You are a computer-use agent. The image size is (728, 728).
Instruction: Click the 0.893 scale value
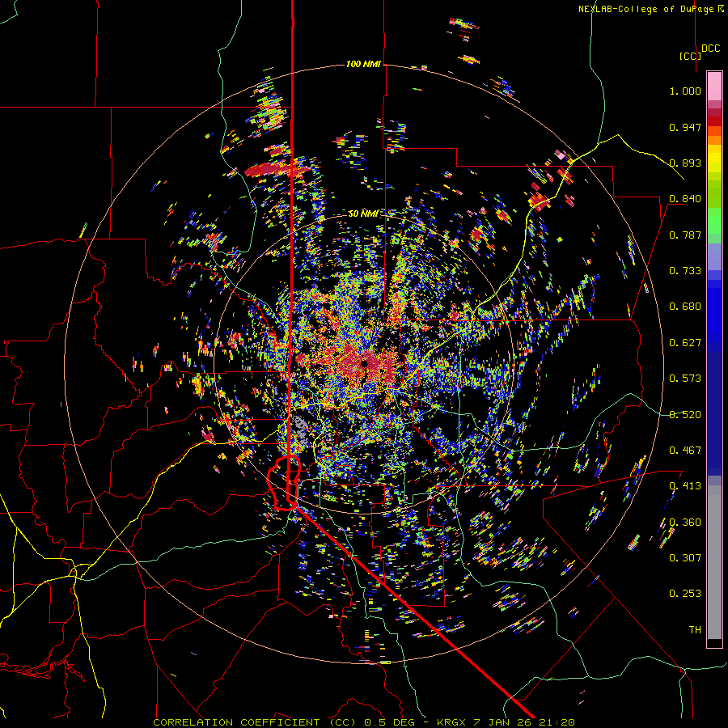pos(685,163)
